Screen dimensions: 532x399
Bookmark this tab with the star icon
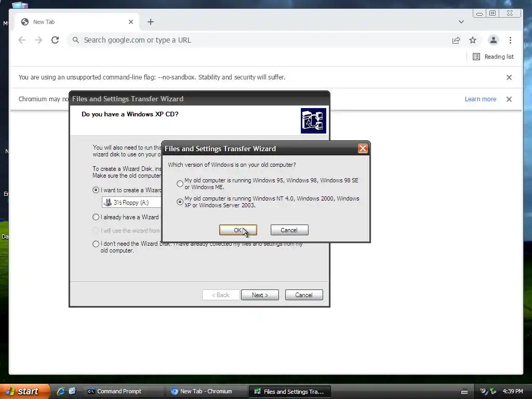click(473, 40)
